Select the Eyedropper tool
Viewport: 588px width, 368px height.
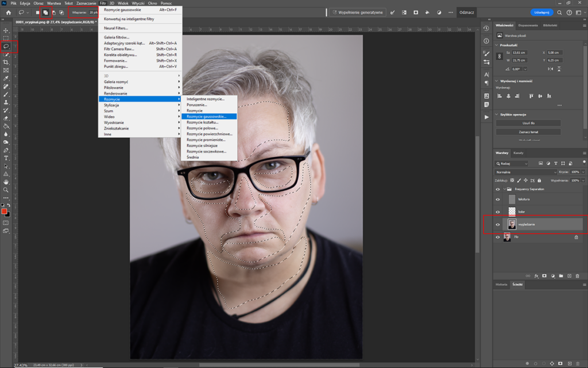[6, 79]
